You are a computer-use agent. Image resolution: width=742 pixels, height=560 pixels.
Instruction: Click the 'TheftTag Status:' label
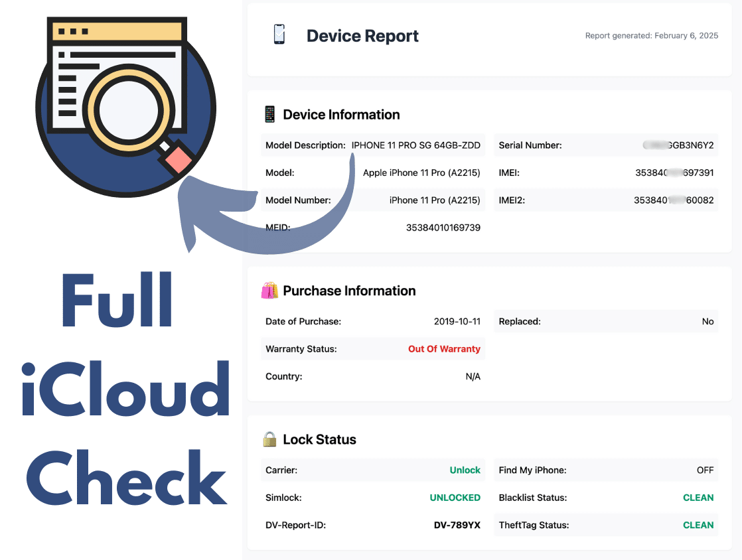point(534,525)
